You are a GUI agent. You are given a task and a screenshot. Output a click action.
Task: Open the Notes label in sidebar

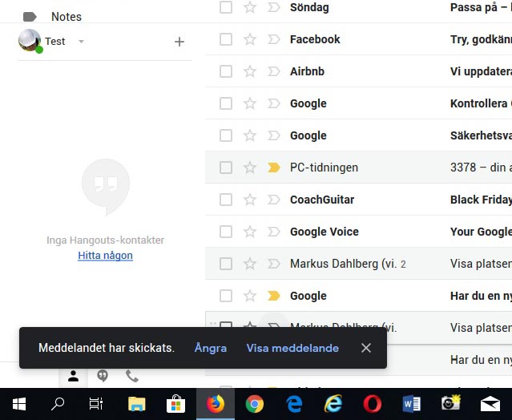pyautogui.click(x=67, y=17)
